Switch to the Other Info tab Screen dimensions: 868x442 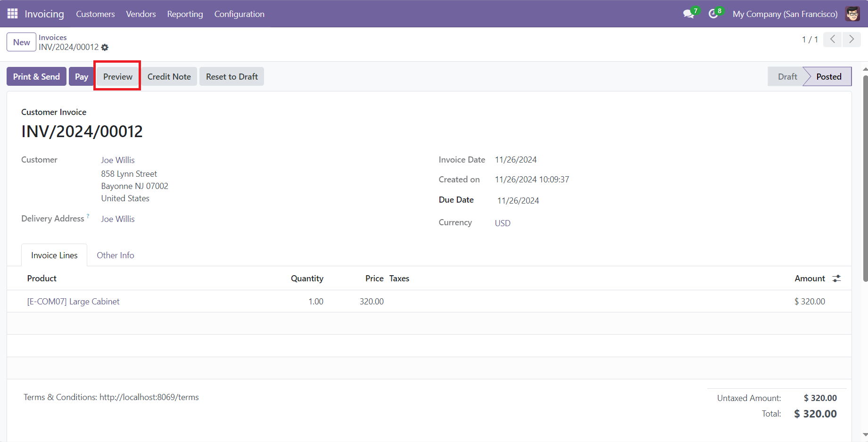tap(115, 255)
